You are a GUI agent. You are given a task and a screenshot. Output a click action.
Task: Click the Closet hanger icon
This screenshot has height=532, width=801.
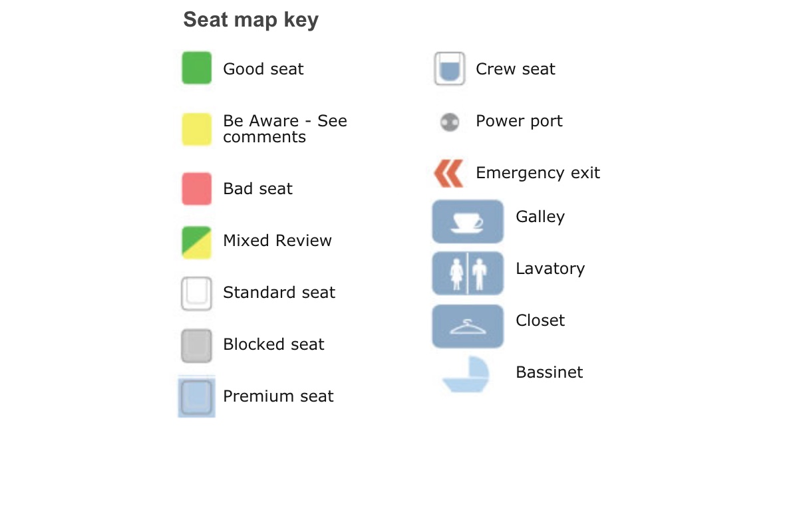pyautogui.click(x=468, y=326)
